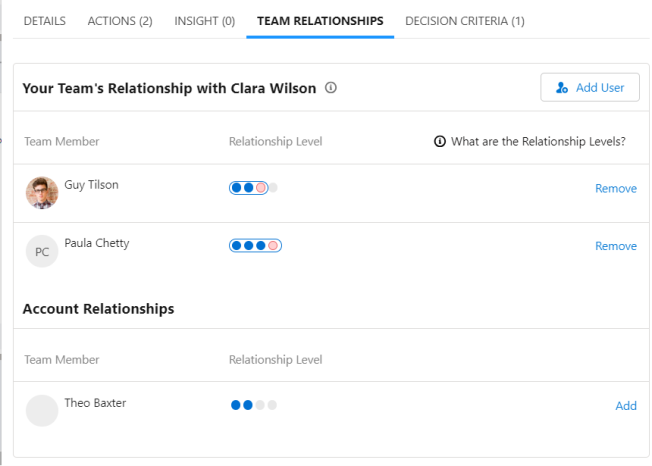Click Theo Baxter's blank avatar
Screen dimensions: 652x466
[42, 410]
